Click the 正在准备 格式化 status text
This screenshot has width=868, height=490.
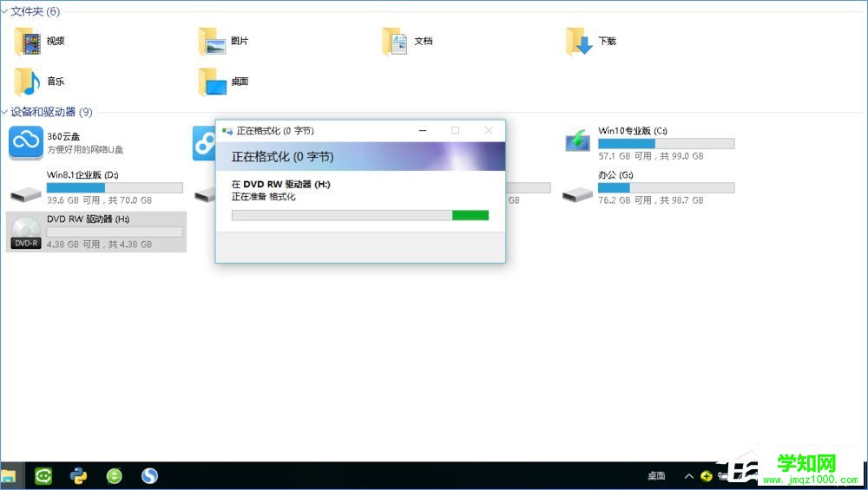pyautogui.click(x=264, y=197)
